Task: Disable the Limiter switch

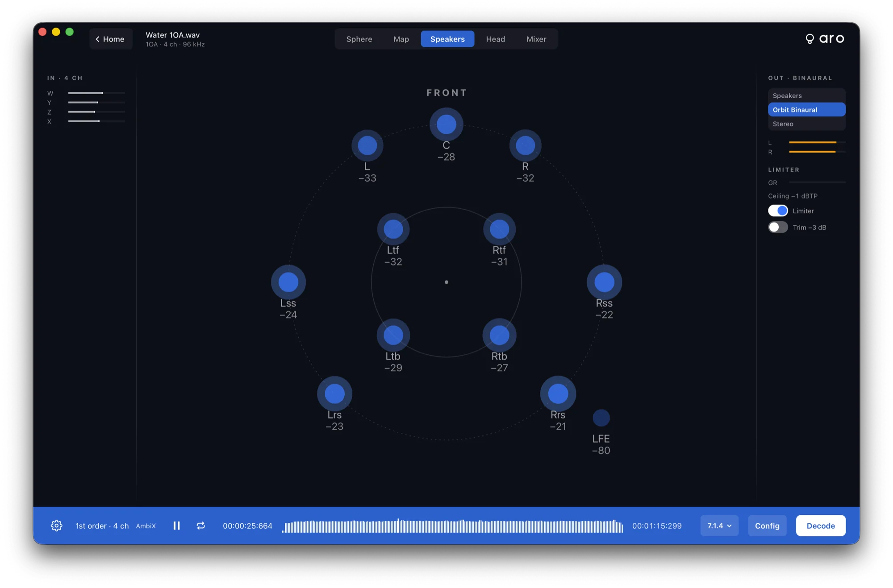Action: (778, 211)
